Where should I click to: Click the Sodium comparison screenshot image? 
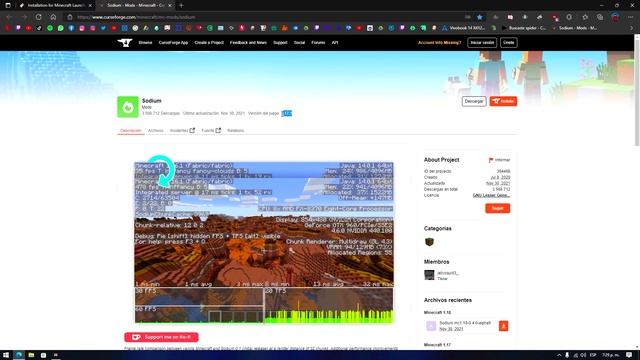264,243
